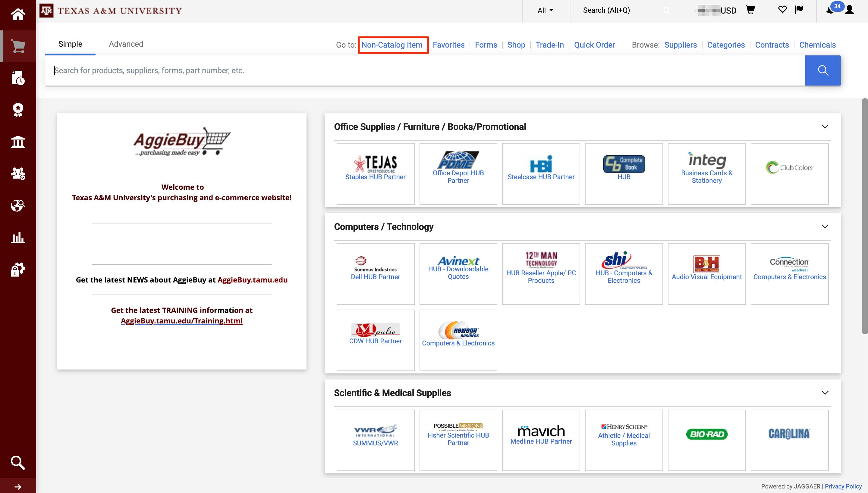868x493 pixels.
Task: Navigate to AggieBuy.tamu.edu training page
Action: click(x=181, y=320)
